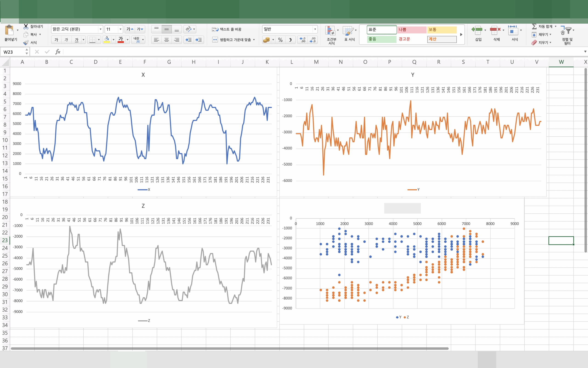Click Wrap Text (텍스트 줄 바꿈) button
588x368 pixels.
click(x=226, y=29)
